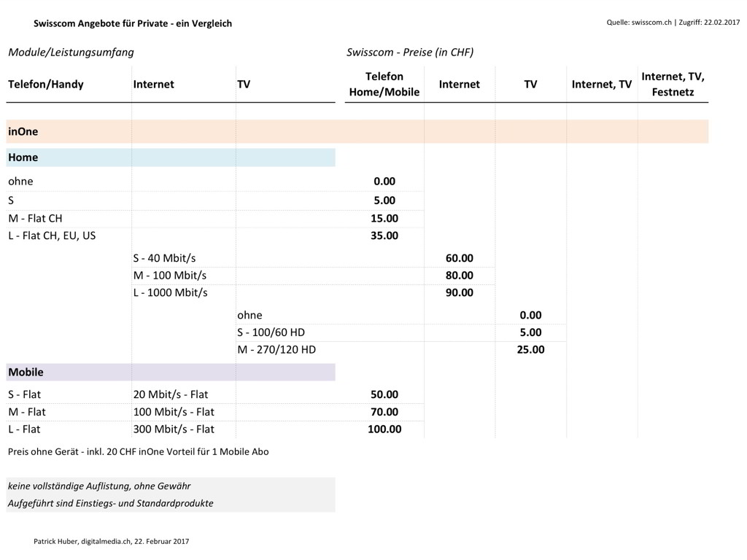The height and width of the screenshot is (560, 747).
Task: Select the 'S - 100/60 HD' TV option
Action: point(271,332)
